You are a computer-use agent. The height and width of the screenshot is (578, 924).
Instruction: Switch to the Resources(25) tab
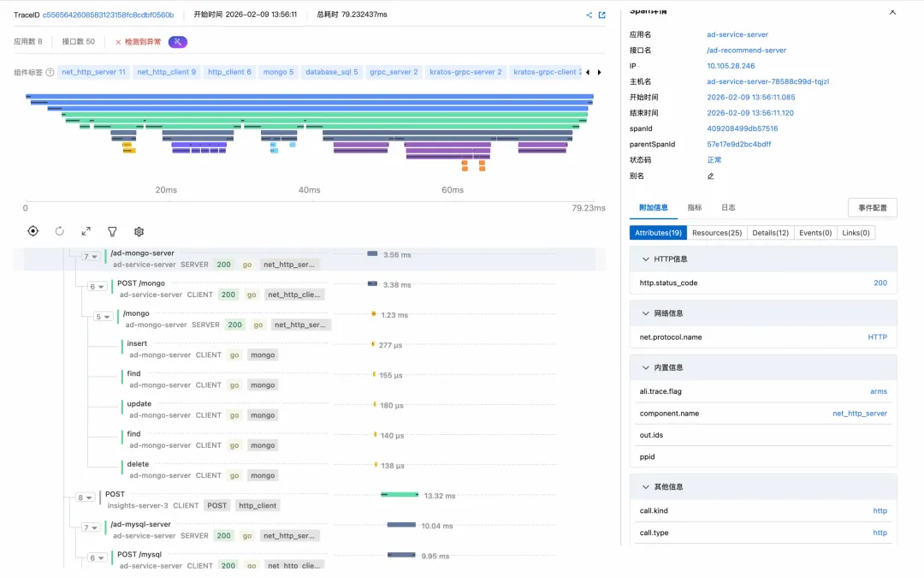point(717,233)
